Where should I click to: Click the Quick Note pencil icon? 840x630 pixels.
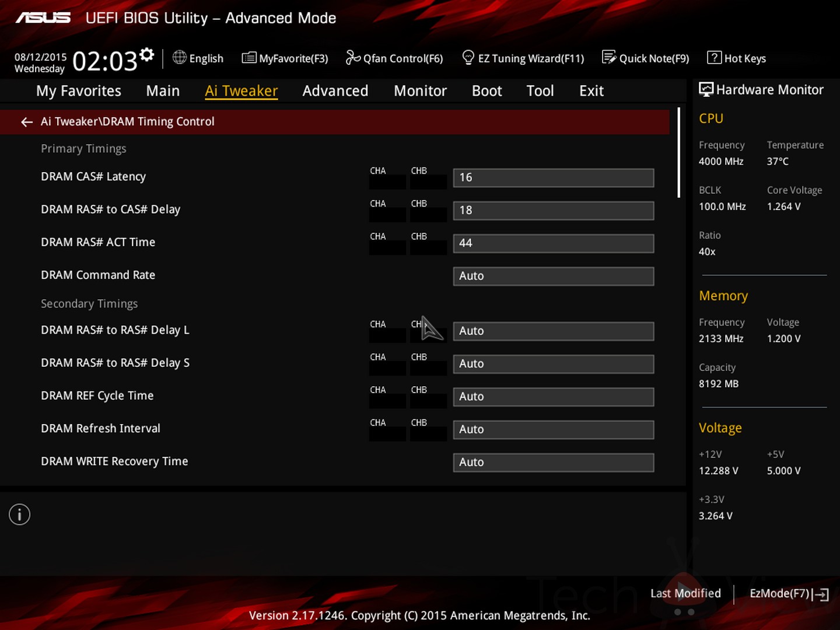(x=609, y=57)
